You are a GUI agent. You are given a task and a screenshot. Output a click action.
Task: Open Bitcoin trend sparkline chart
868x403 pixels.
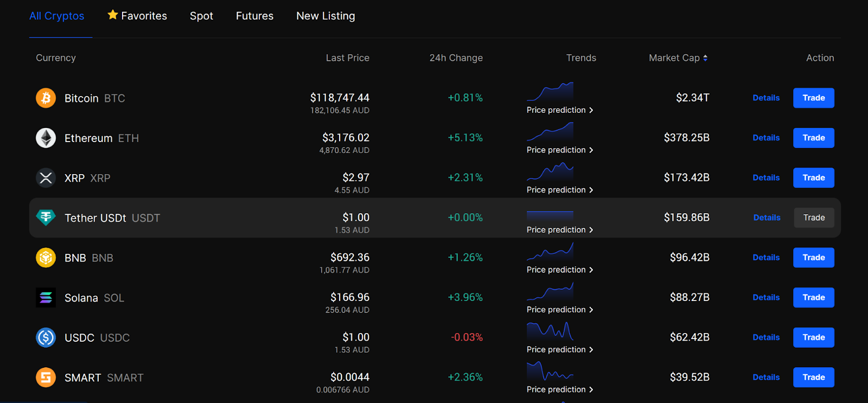(550, 92)
